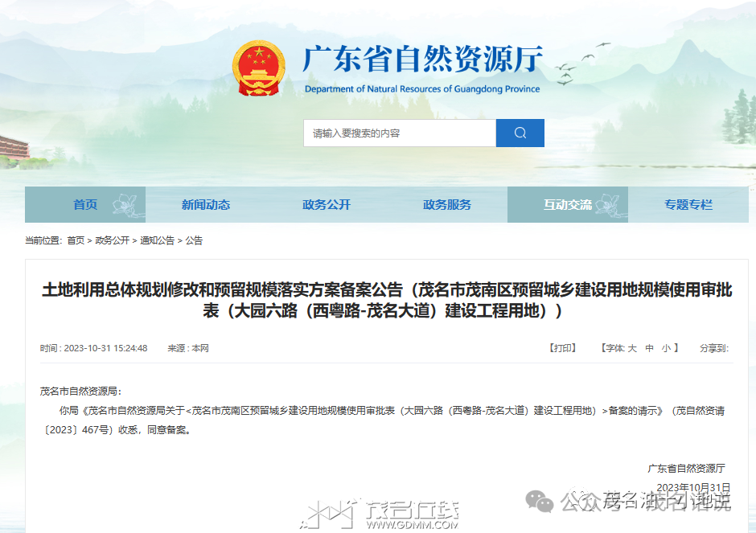
Task: Set font size to 大 (large)
Action: 632,348
